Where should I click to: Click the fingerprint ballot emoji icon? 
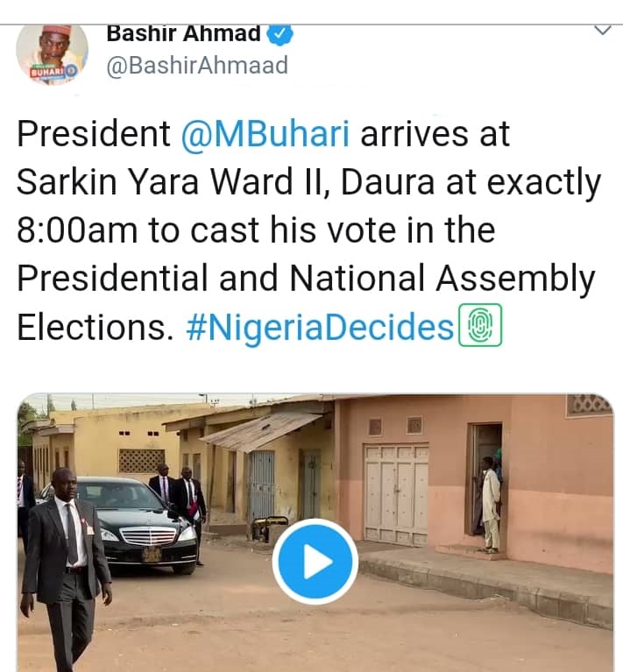480,326
